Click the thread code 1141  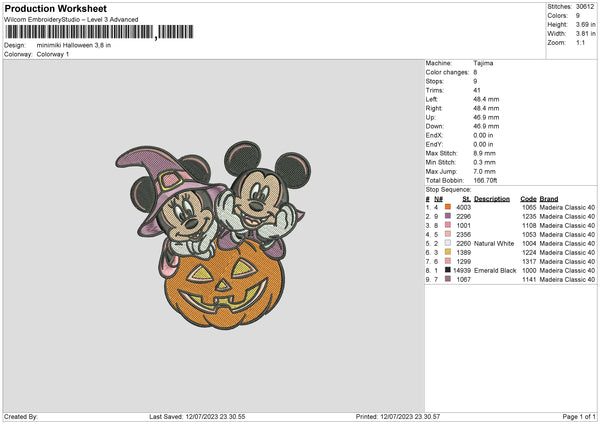[529, 280]
